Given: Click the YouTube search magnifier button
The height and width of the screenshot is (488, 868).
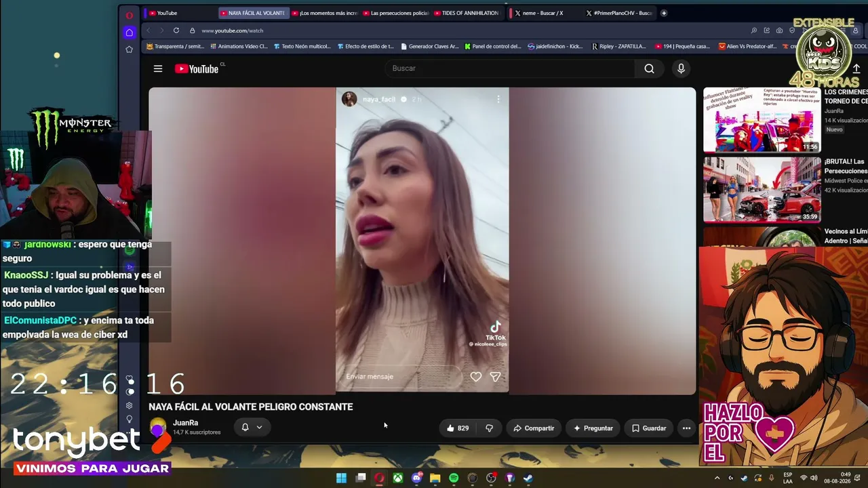Looking at the screenshot, I should [649, 68].
